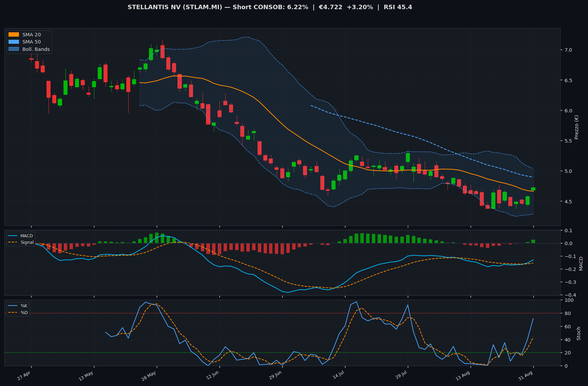The width and height of the screenshot is (588, 386).
Task: Click the 13 May date axis label
Action: pyautogui.click(x=87, y=376)
